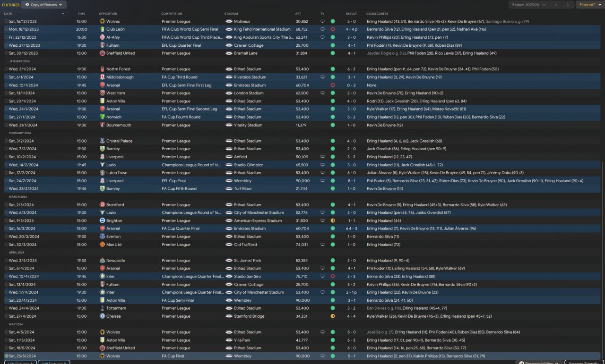The image size is (605, 364).
Task: Open the Copy of Fixtures view dropdown
Action: point(44,5)
